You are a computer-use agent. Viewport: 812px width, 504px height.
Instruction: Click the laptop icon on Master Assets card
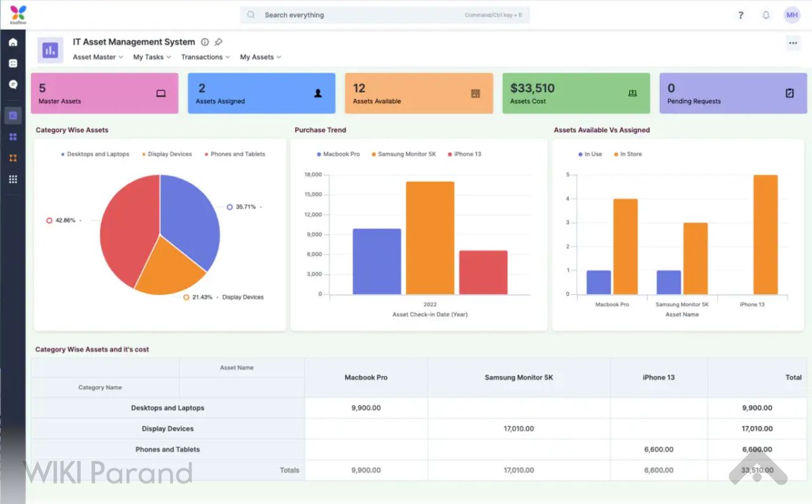161,93
